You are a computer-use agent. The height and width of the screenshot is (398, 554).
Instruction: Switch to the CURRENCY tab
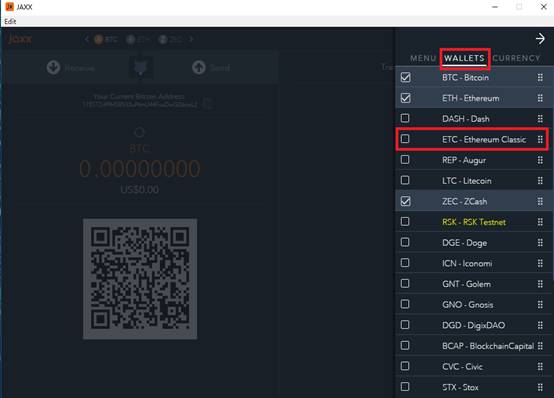pos(516,58)
